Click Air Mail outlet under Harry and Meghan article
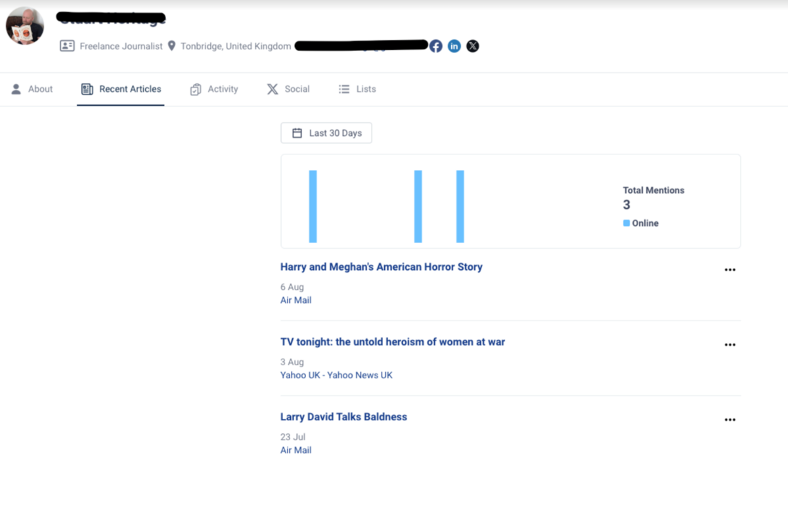Viewport: 788px width, 532px height. [x=295, y=300]
